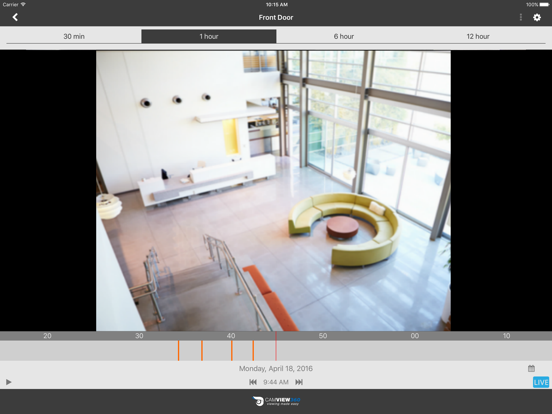Click the timeline tick labeled 50
The height and width of the screenshot is (414, 552).
tap(323, 336)
